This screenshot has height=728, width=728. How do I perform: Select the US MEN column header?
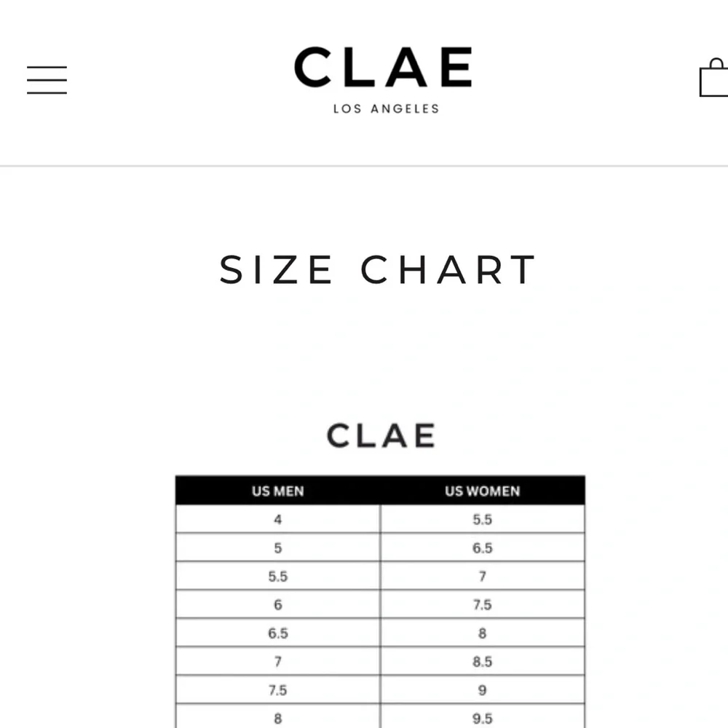[x=277, y=491]
